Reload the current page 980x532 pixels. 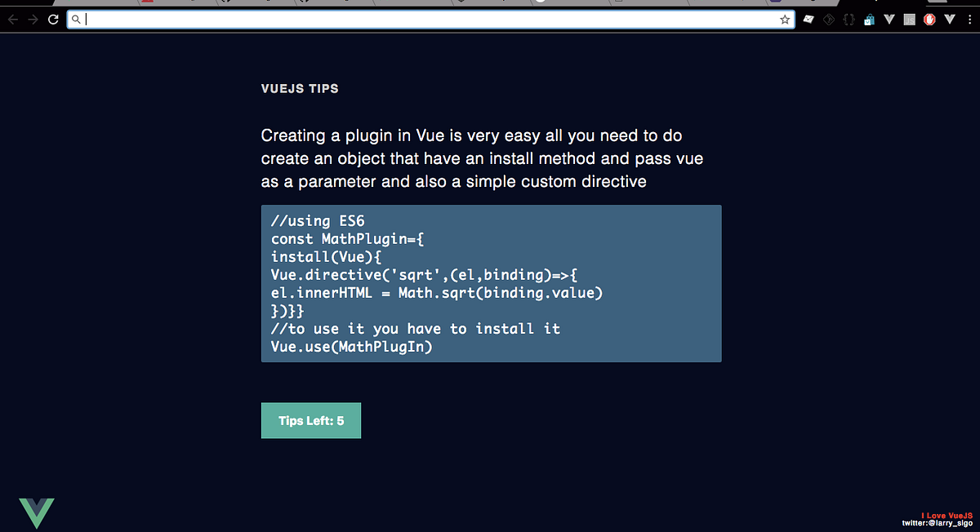pyautogui.click(x=52, y=19)
